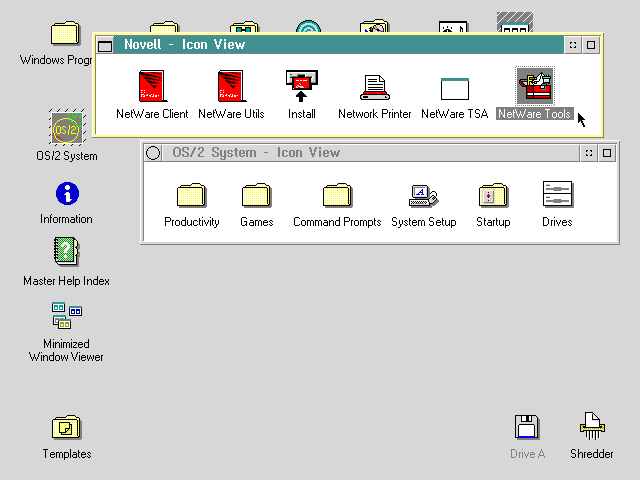Select the Master Help Index book icon
Image resolution: width=640 pixels, height=480 pixels.
point(67,251)
